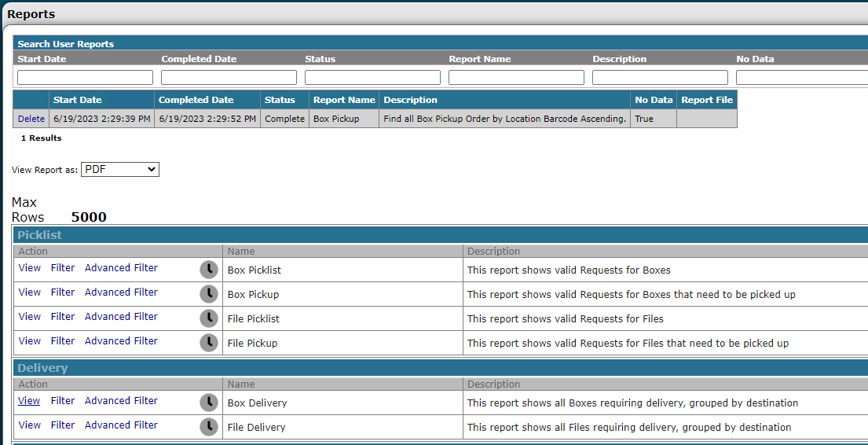Delete the Box Pickup report result
868x445 pixels.
point(31,119)
